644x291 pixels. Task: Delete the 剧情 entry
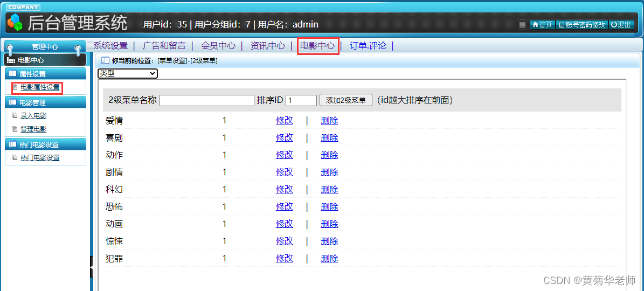[x=329, y=172]
